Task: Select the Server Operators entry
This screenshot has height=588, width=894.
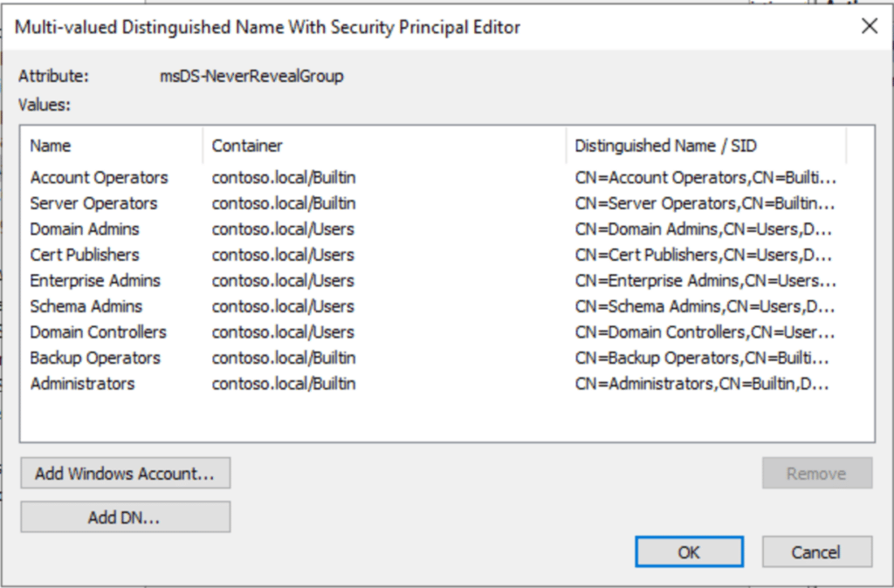Action: [93, 203]
